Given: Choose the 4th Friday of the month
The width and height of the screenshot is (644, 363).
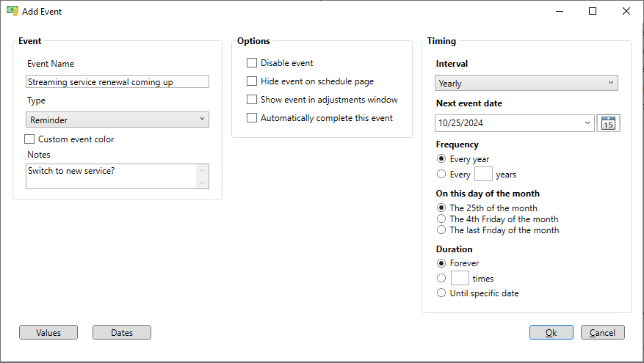Looking at the screenshot, I should point(441,219).
